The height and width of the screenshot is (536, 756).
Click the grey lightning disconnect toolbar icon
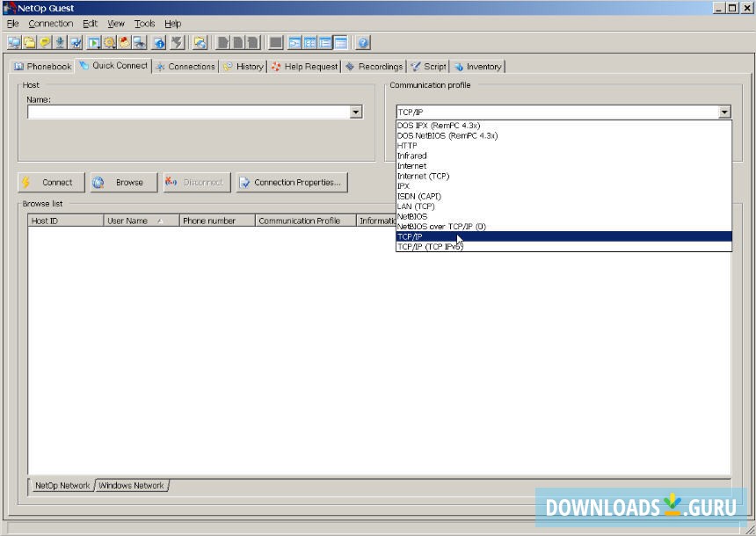click(x=178, y=43)
